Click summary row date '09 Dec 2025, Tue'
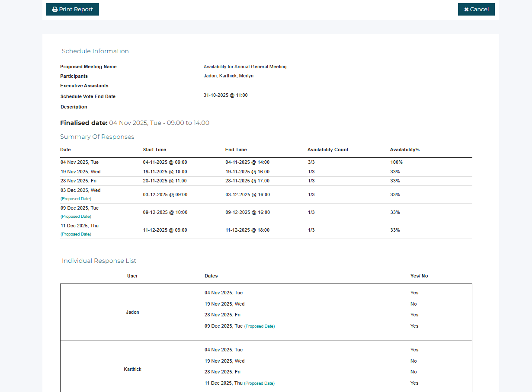This screenshot has width=532, height=392. click(x=80, y=208)
